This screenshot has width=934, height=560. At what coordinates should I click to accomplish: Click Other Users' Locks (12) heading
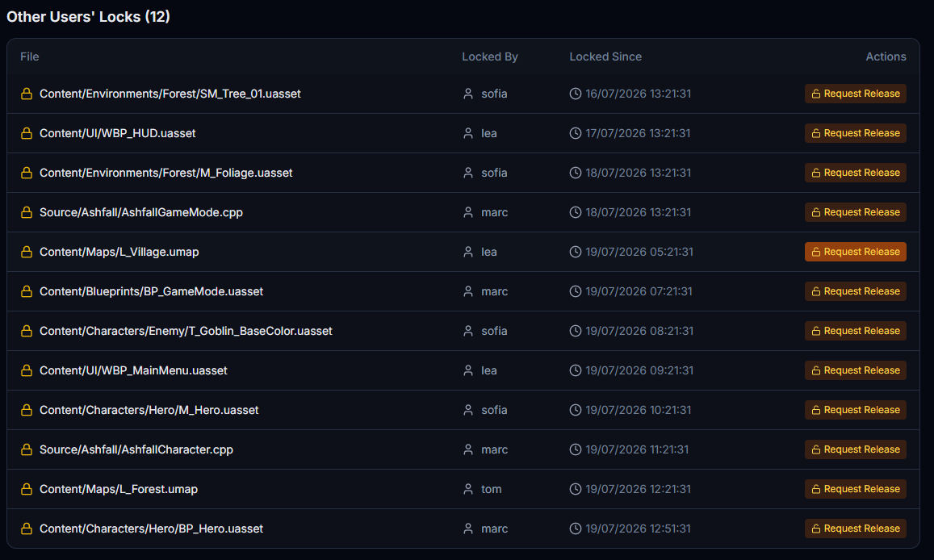88,17
